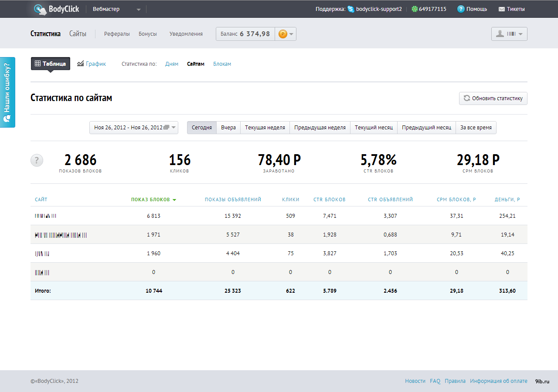Click the ICQ flower icon
The image size is (558, 392).
415,9
